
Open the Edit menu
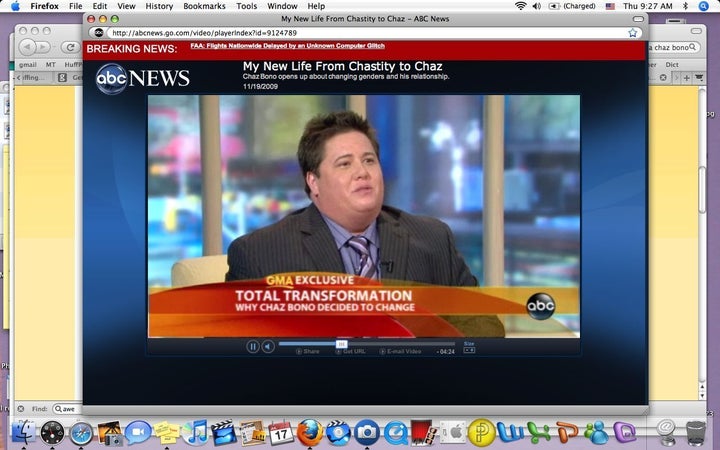[x=100, y=6]
